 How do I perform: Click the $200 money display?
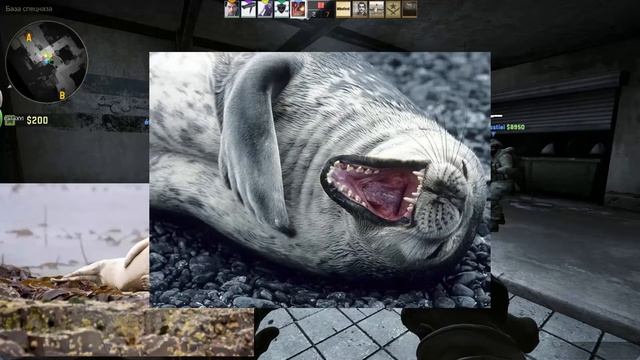click(x=37, y=120)
